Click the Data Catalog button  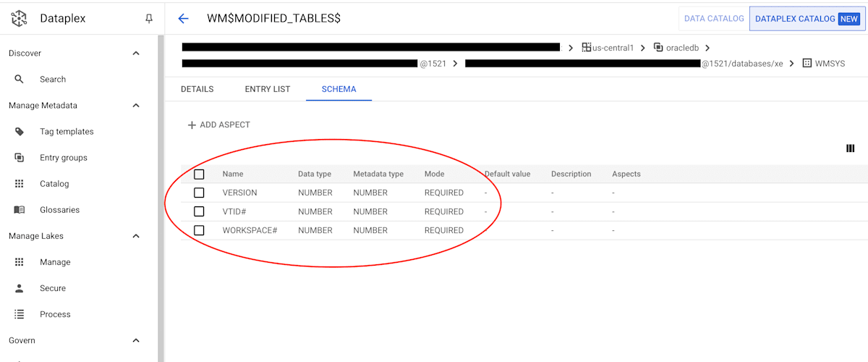(x=713, y=19)
